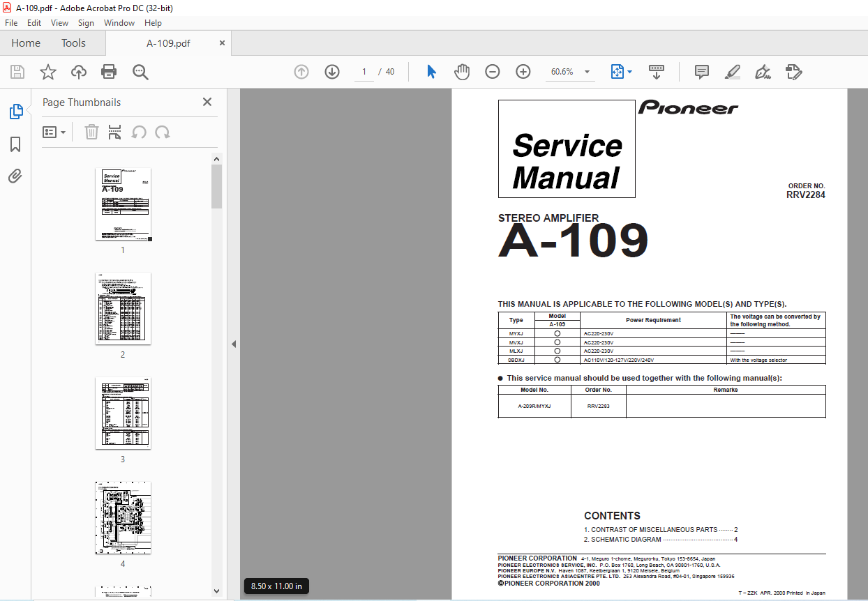Open the Find text magnifier

coord(140,72)
